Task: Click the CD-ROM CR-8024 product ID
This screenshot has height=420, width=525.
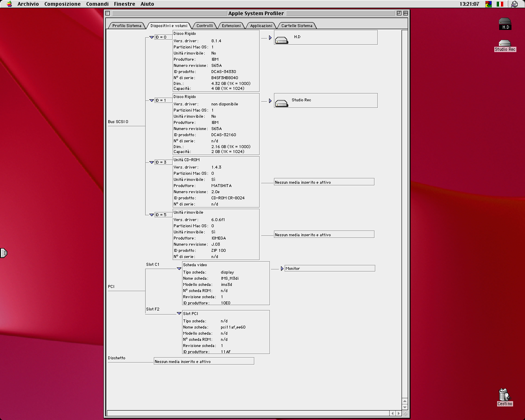Action: (228, 198)
